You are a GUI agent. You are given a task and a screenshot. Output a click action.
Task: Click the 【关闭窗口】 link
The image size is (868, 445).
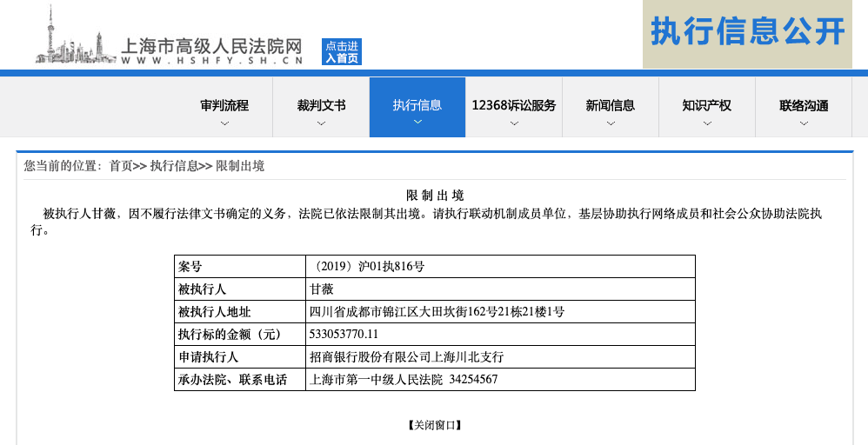[435, 425]
